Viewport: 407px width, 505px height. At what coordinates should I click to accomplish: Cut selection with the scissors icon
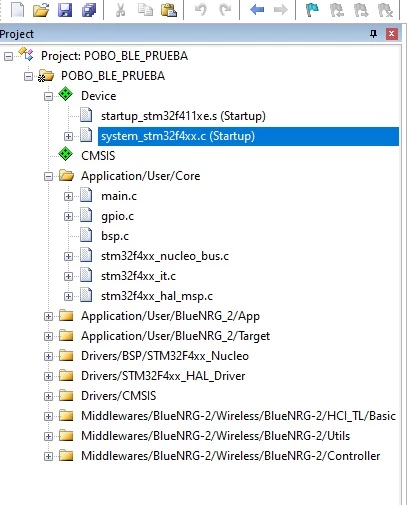(x=120, y=10)
